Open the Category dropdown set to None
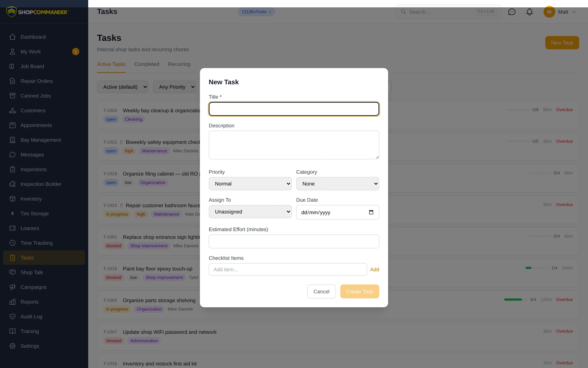This screenshot has width=588, height=368. coord(338,184)
